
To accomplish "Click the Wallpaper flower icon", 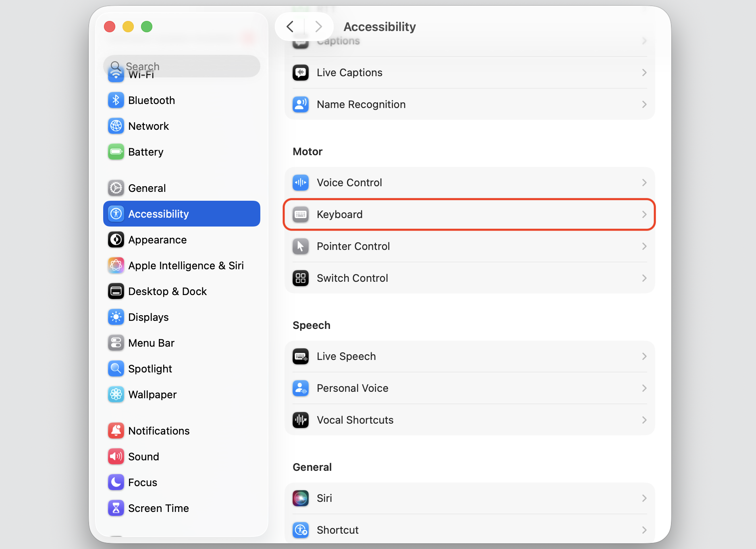I will [x=116, y=395].
